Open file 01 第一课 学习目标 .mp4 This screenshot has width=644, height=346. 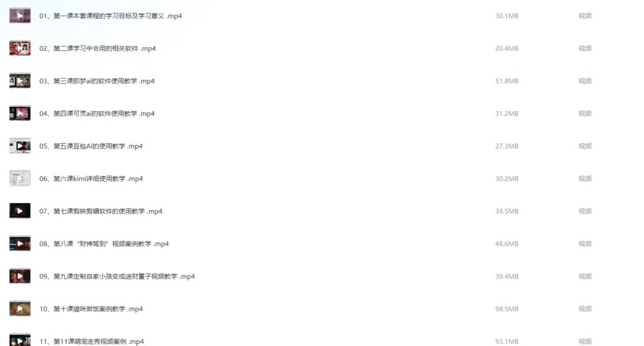(x=111, y=16)
